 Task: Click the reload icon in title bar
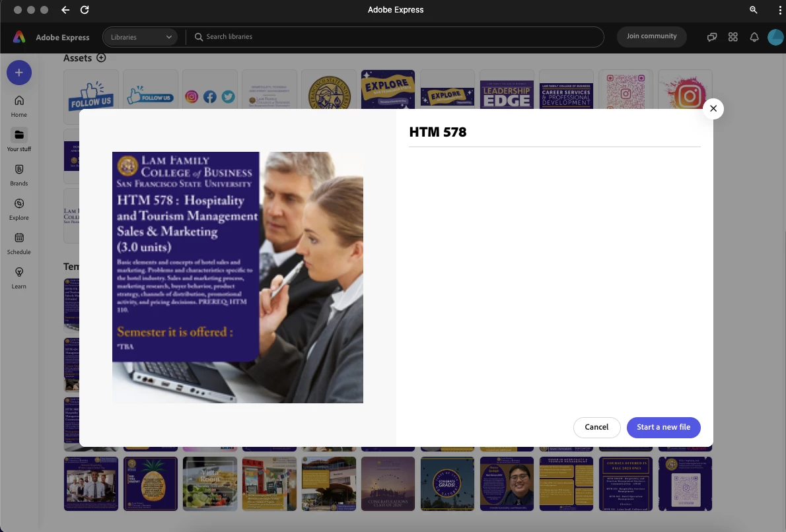coord(85,9)
